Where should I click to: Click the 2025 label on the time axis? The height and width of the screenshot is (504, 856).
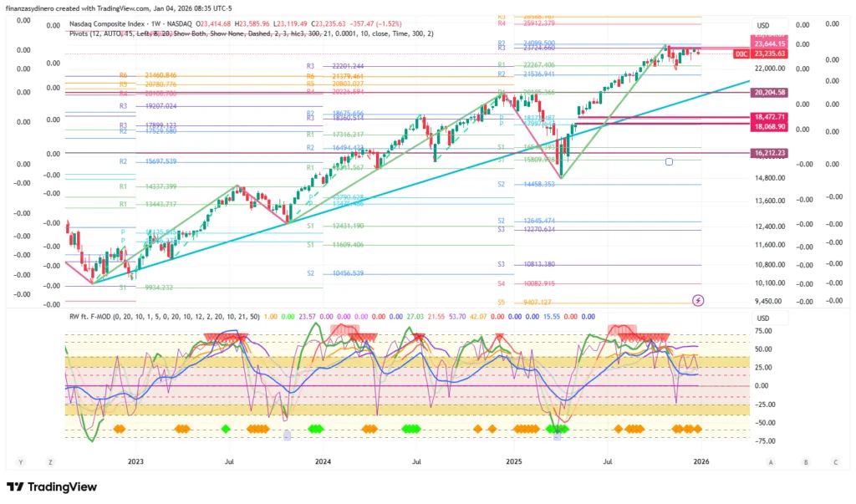tap(513, 461)
